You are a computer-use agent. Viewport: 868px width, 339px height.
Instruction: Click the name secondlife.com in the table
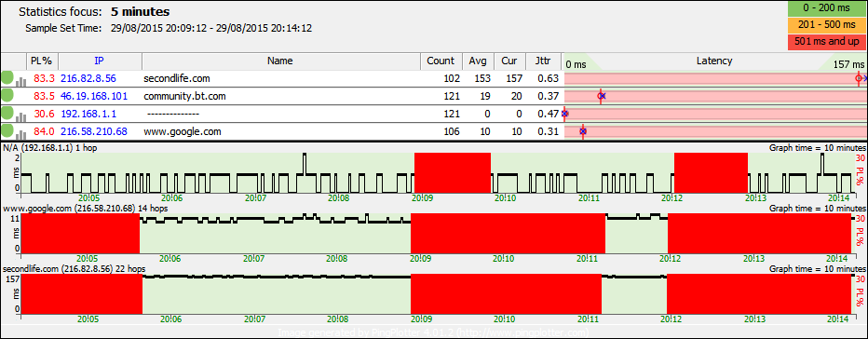click(x=177, y=78)
